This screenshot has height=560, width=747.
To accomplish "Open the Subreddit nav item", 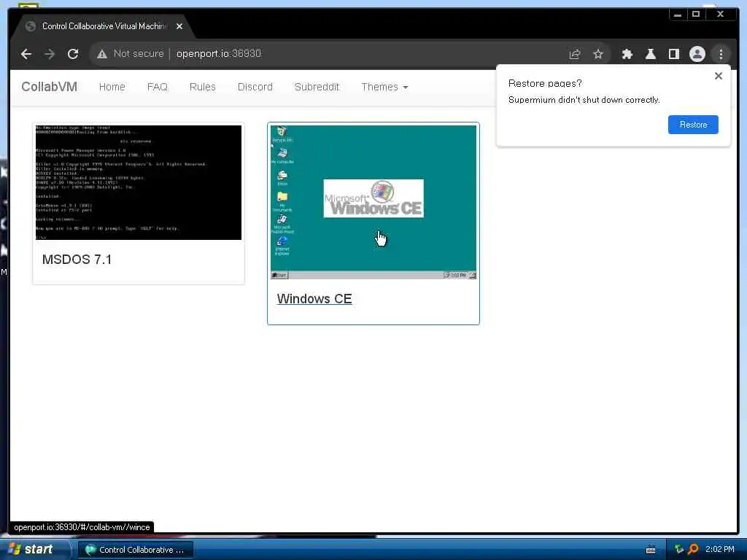I will (x=317, y=87).
